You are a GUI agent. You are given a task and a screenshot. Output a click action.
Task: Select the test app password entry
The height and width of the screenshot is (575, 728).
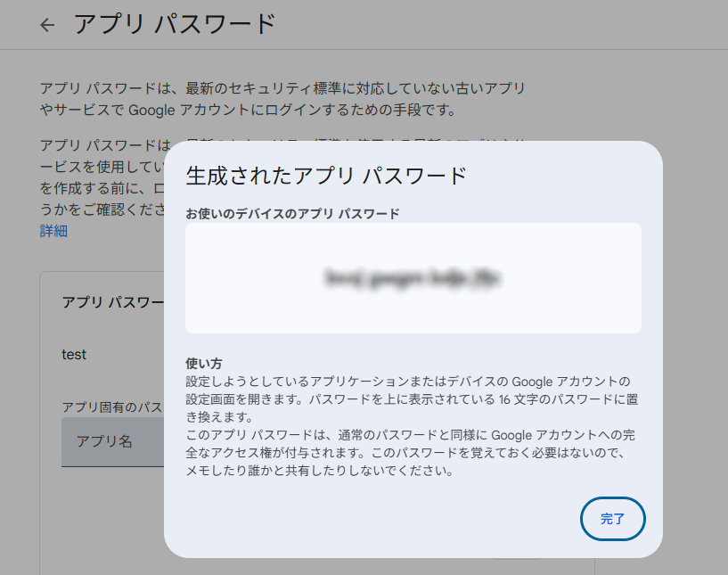(74, 355)
